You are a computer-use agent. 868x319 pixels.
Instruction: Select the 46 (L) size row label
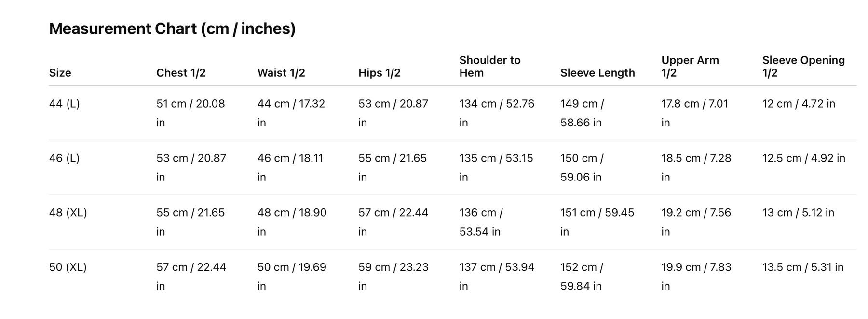click(64, 158)
